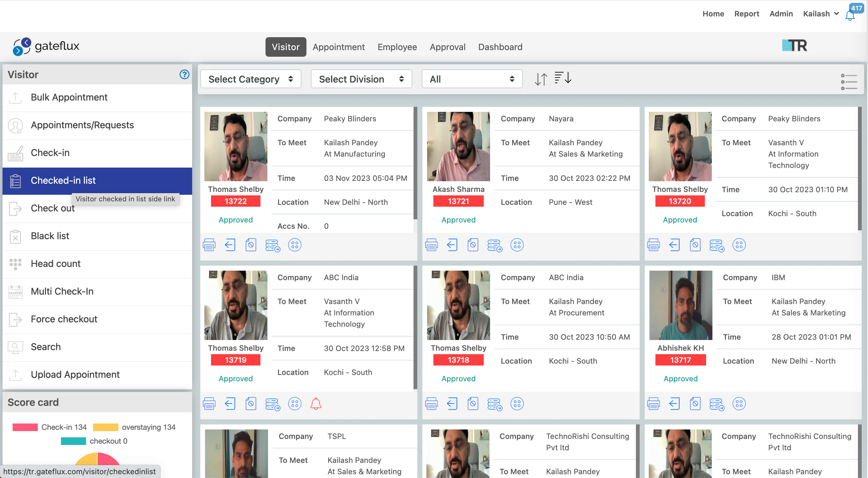Screen dimensions: 868x478
Task: Open Appointments/Requests in sidebar
Action: point(97,125)
